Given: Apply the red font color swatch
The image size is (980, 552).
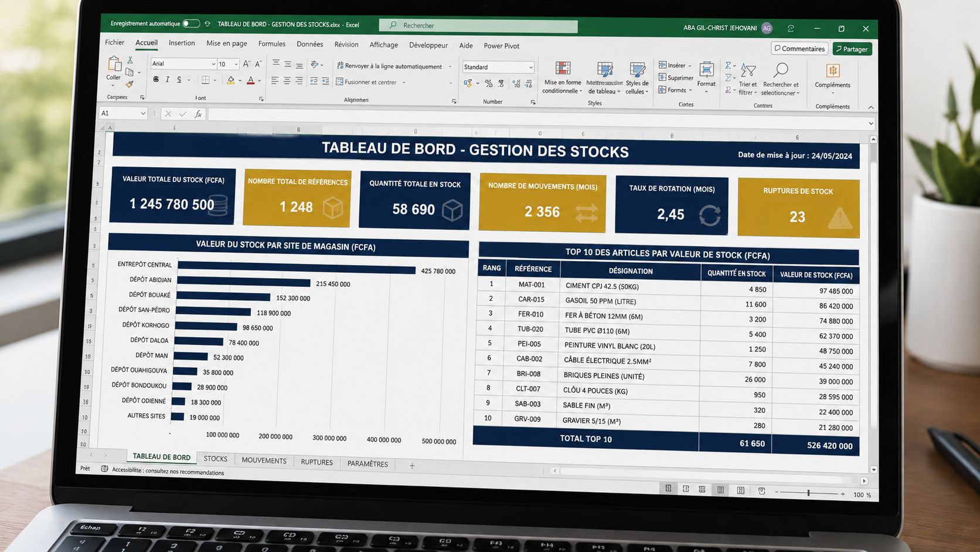Looking at the screenshot, I should pyautogui.click(x=251, y=80).
